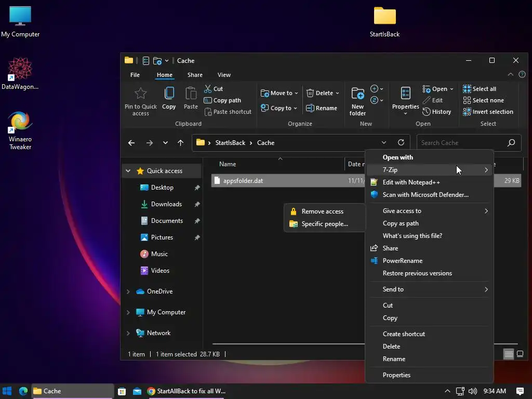532x399 pixels.
Task: Click Paste shortcut in ribbon
Action: pyautogui.click(x=228, y=112)
